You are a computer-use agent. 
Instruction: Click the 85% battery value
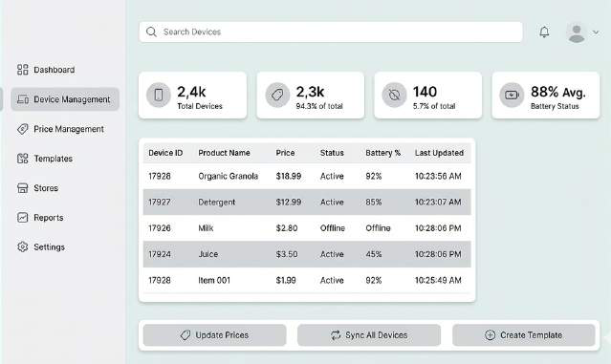pyautogui.click(x=374, y=203)
